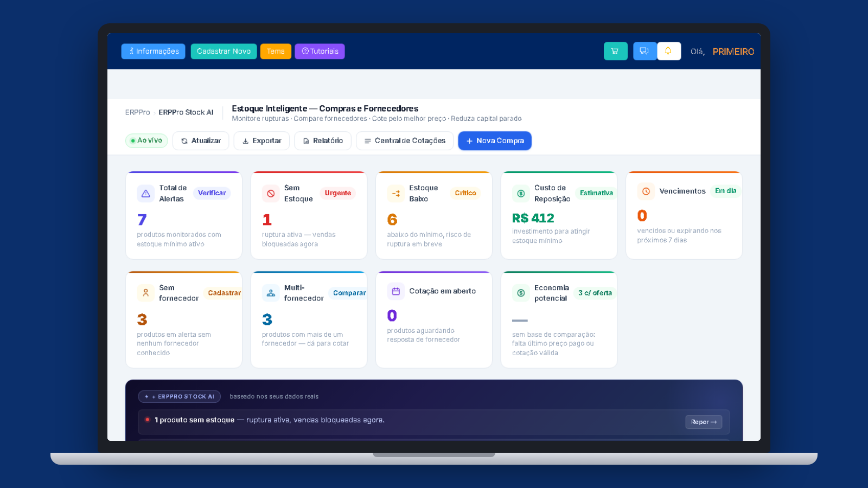Click the Vencimentos clock icon
This screenshot has width=868, height=488.
646,191
